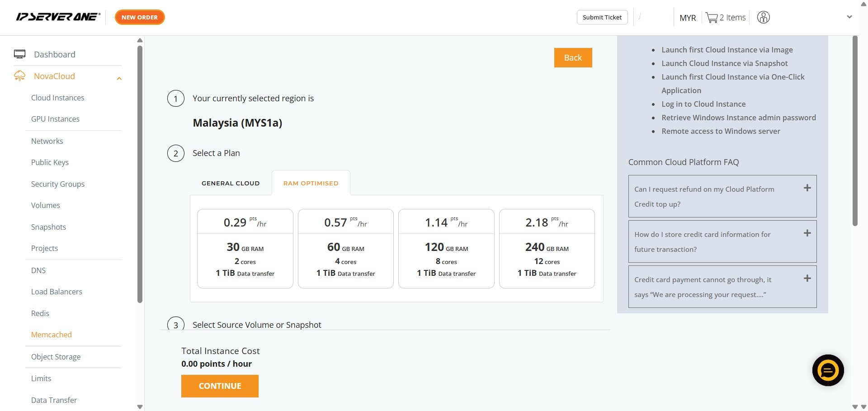Expand the store credit card FAQ plus icon

807,233
